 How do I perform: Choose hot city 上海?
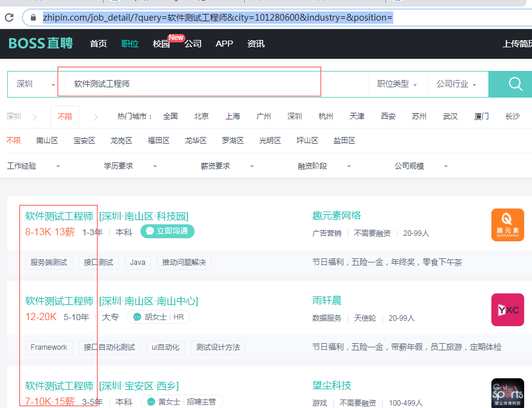233,116
